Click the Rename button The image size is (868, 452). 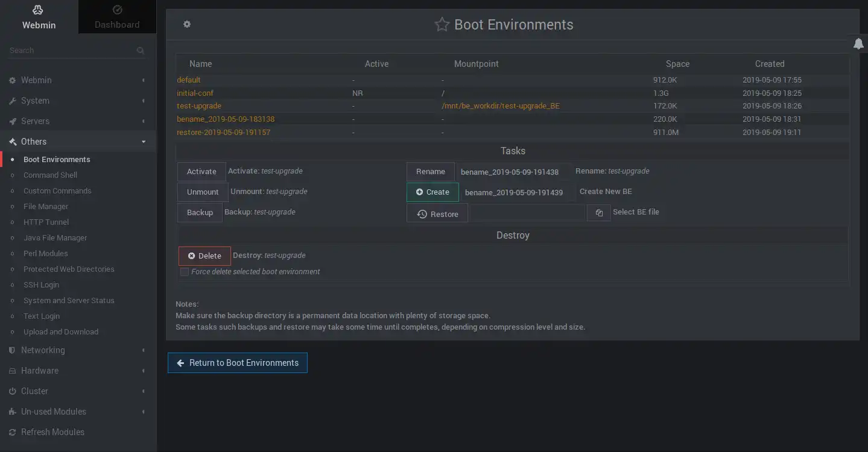pos(431,172)
